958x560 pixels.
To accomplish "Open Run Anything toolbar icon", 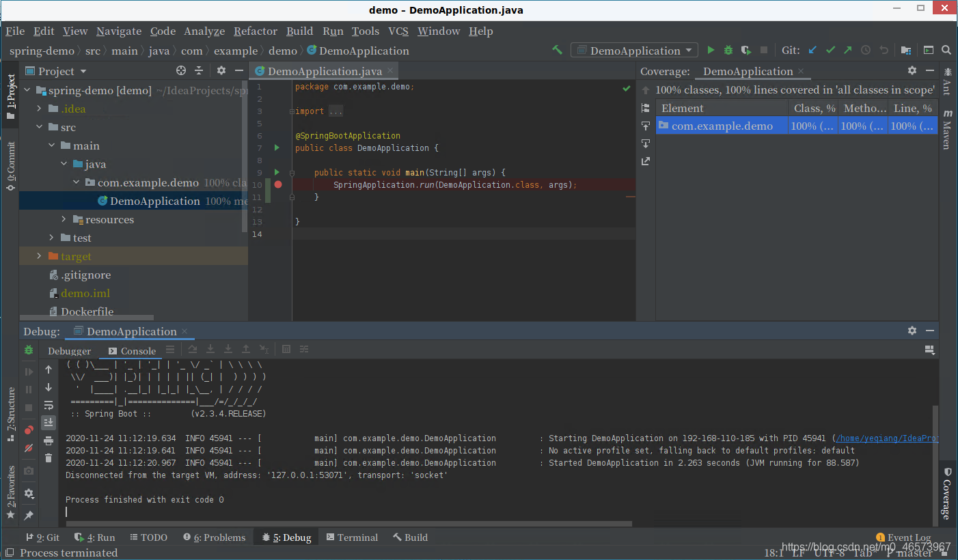I will click(x=929, y=50).
